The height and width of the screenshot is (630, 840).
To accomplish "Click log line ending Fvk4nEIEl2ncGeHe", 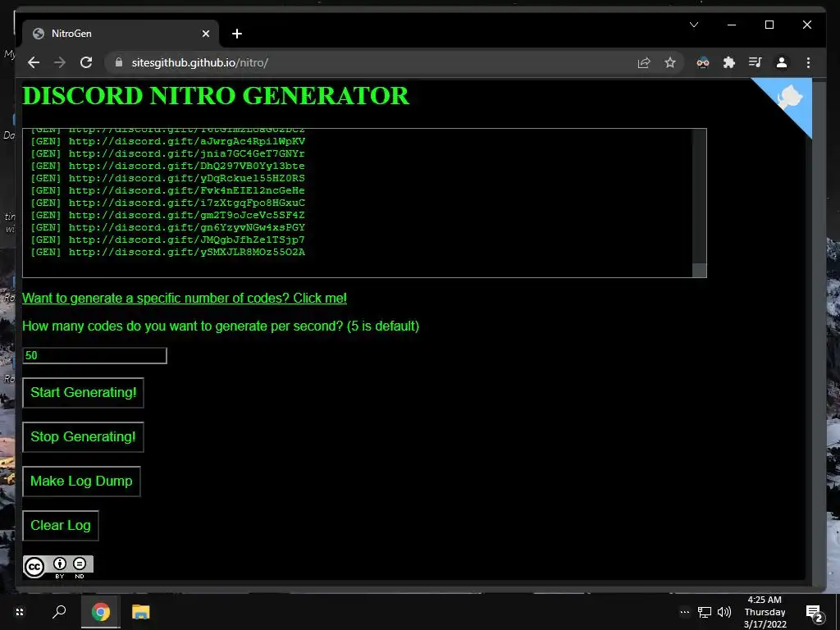I will pyautogui.click(x=167, y=190).
